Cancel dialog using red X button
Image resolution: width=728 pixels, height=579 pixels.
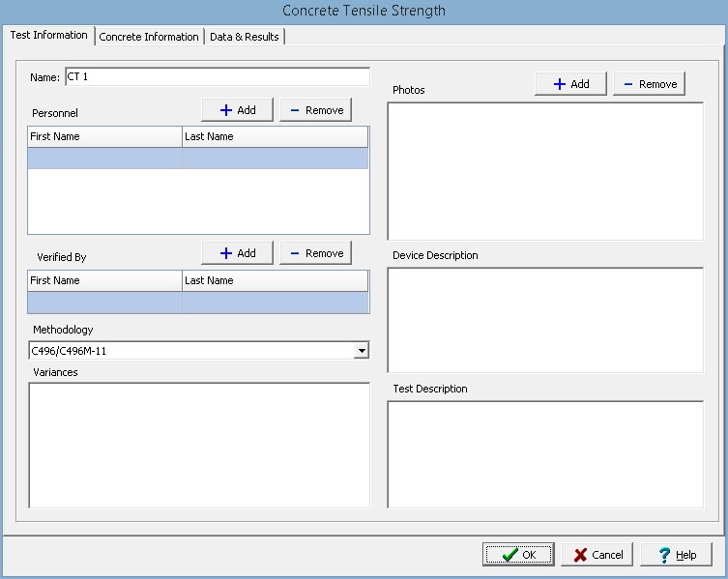[597, 555]
